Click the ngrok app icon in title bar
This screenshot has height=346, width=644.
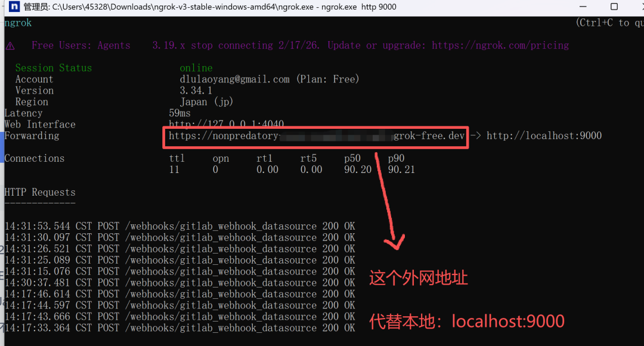(x=14, y=7)
